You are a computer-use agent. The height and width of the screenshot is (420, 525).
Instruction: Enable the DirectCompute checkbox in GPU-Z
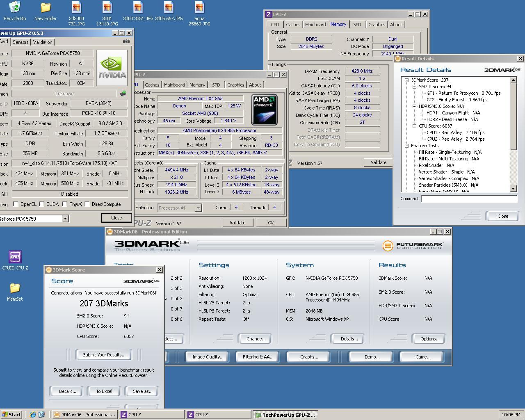[x=87, y=204]
